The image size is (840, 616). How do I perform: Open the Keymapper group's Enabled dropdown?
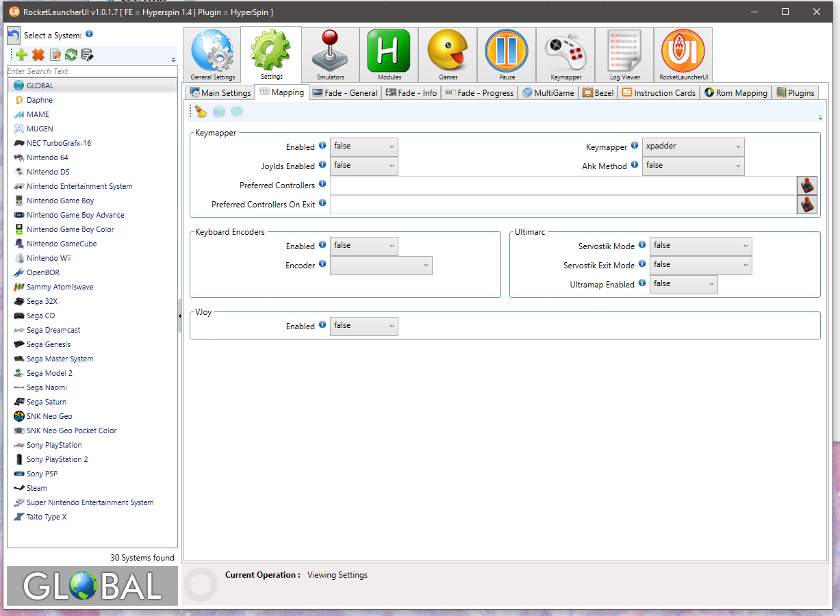click(364, 147)
